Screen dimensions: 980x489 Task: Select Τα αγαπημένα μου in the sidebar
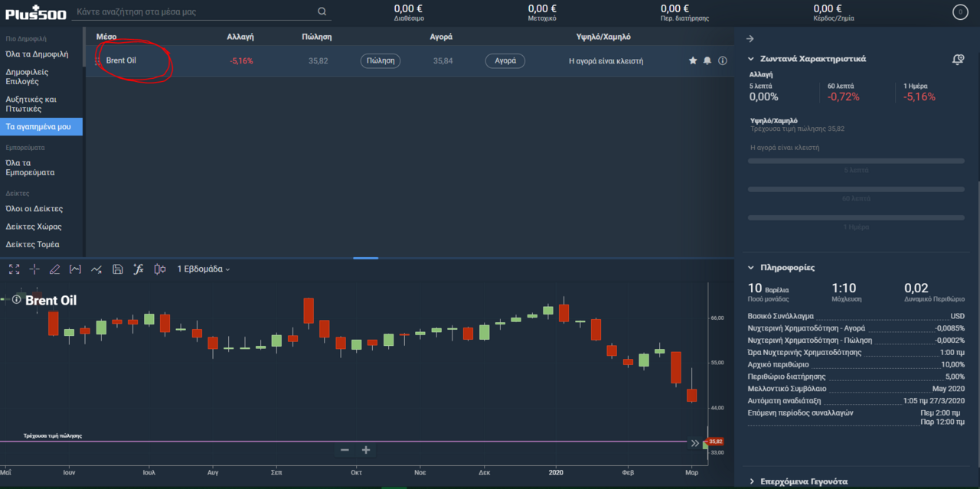tap(41, 126)
